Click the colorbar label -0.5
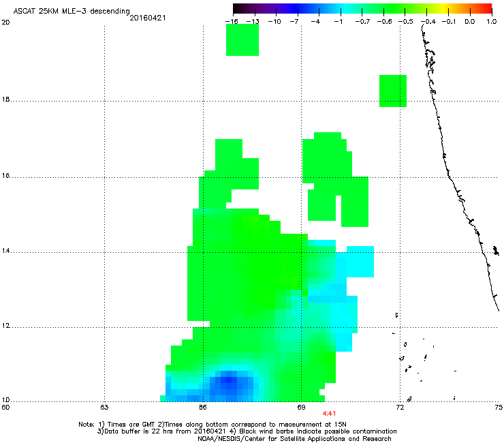This screenshot has width=504, height=443. tap(406, 22)
